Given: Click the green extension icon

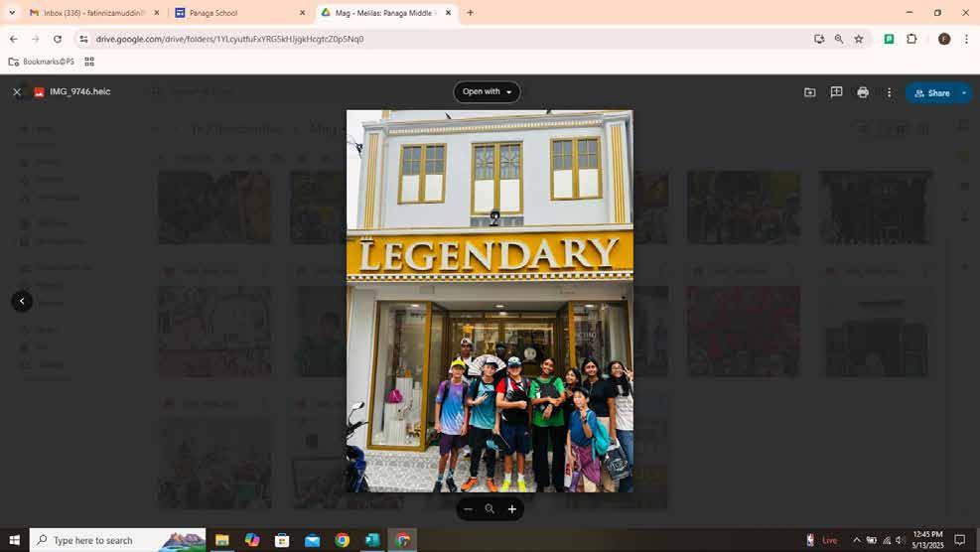Looking at the screenshot, I should pyautogui.click(x=889, y=39).
